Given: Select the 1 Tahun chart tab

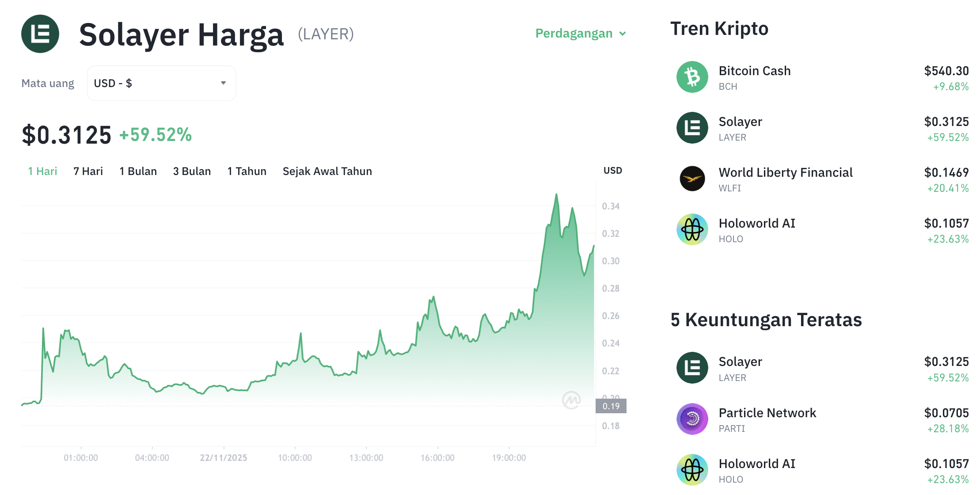Looking at the screenshot, I should tap(247, 171).
